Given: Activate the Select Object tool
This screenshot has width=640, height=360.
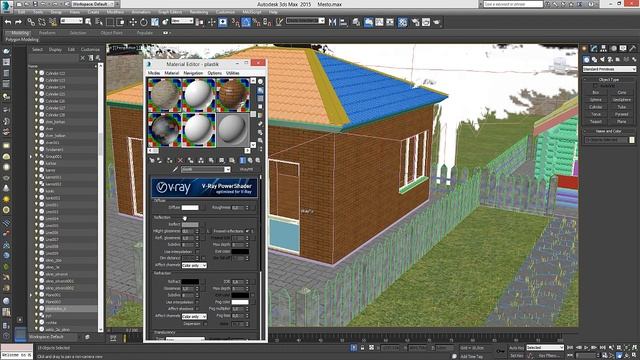Looking at the screenshot, I should pos(88,22).
